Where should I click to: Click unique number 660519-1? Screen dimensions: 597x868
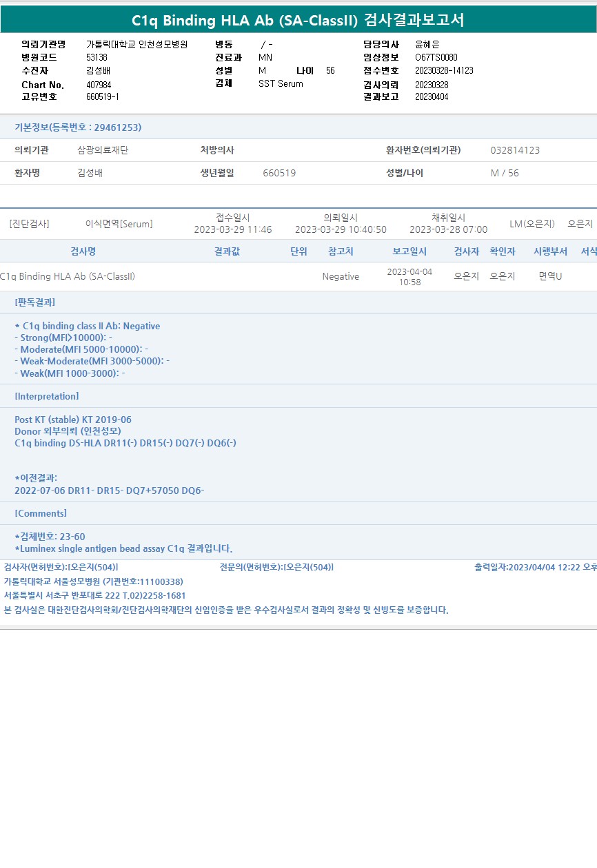pos(103,96)
